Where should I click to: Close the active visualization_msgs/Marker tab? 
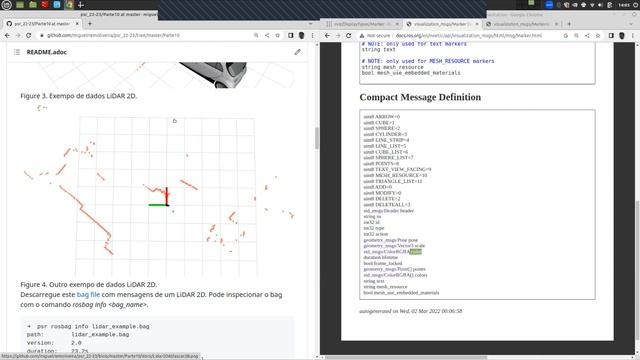(477, 24)
